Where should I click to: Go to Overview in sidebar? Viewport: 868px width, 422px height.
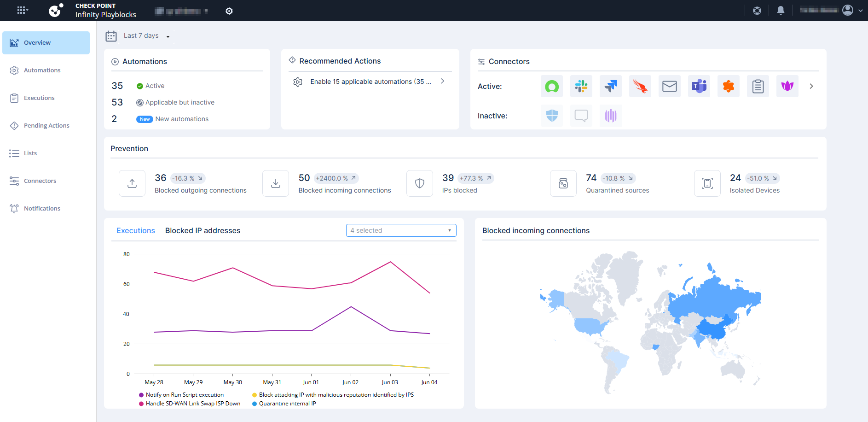tap(46, 43)
